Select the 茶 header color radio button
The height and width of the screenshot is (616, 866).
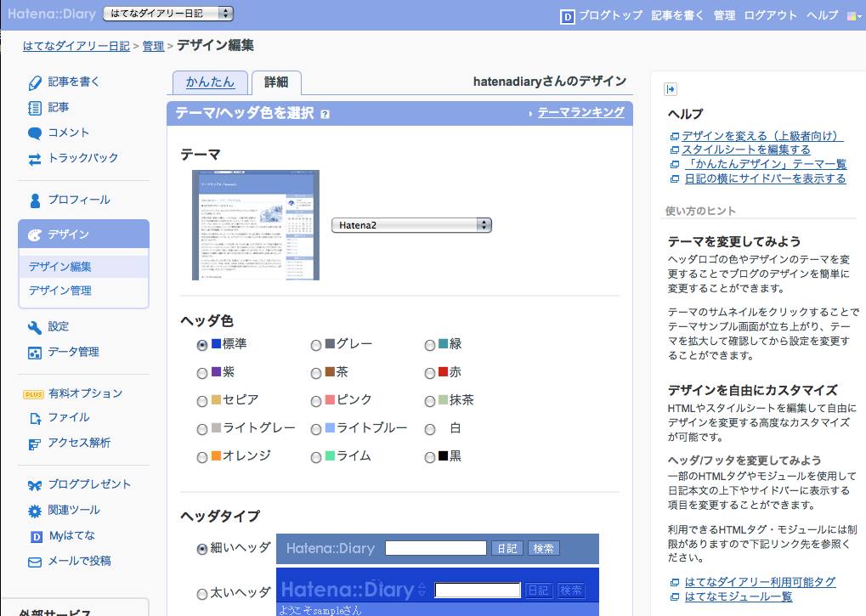click(316, 373)
